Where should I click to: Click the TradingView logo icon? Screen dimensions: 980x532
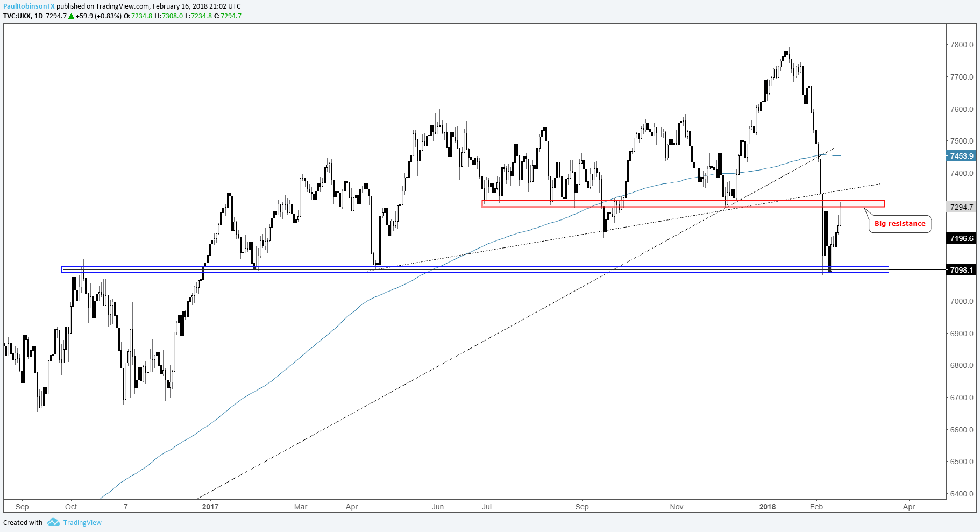pos(53,522)
